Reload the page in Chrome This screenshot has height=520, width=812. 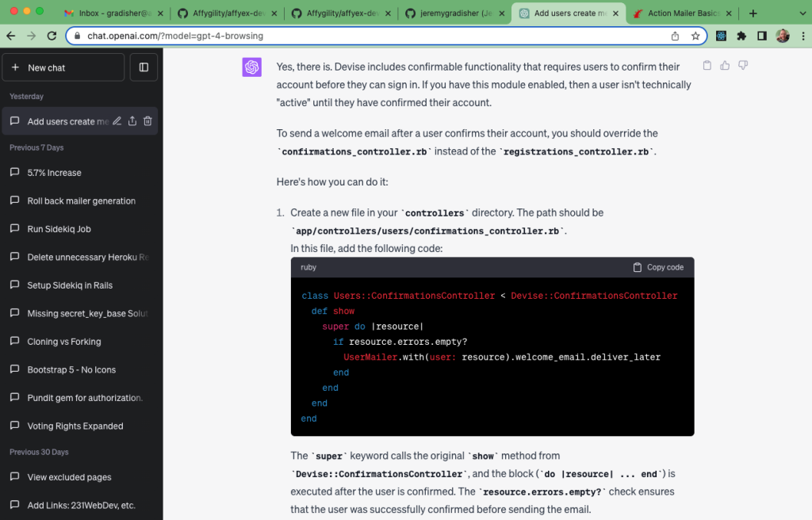[52, 36]
